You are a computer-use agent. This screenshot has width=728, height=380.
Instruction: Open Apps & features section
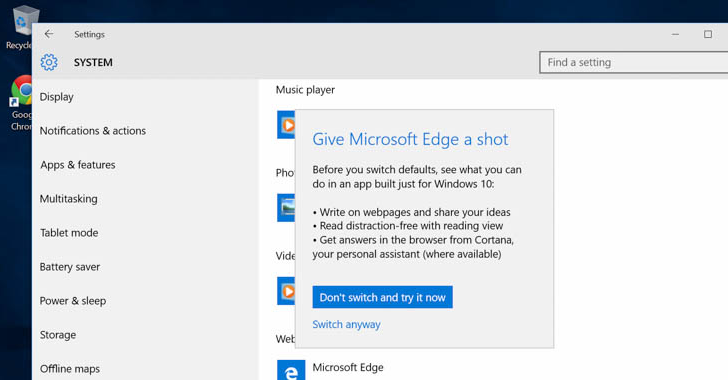[x=78, y=165]
